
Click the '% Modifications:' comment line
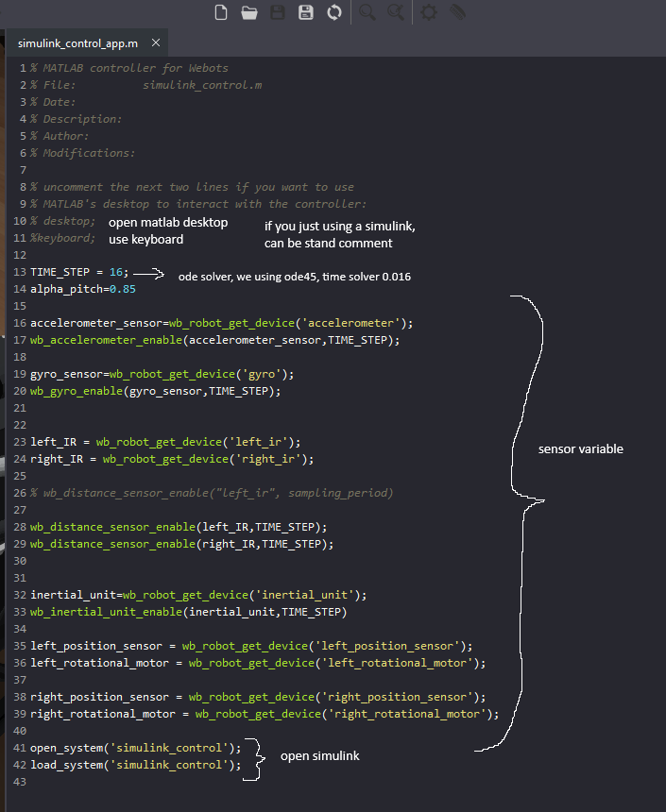(83, 153)
